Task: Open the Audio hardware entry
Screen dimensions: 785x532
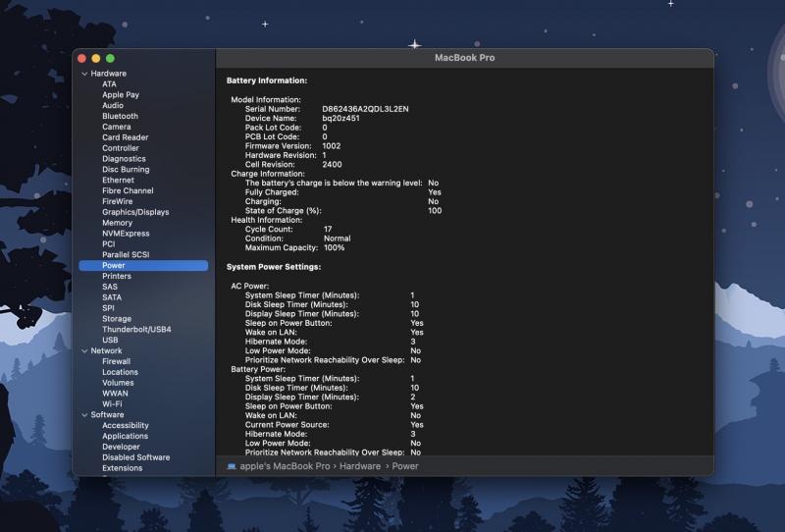Action: 113,105
